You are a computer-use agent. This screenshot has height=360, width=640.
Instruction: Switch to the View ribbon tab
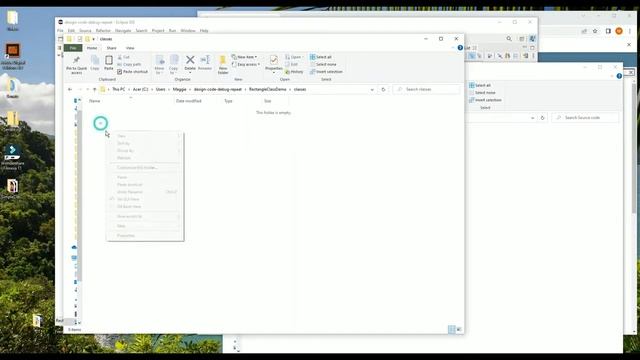click(x=130, y=48)
